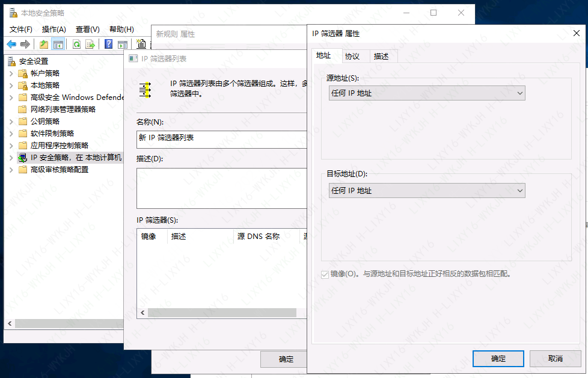Expand the 高级安全 Windows Defender node
This screenshot has width=588, height=378.
[11, 98]
